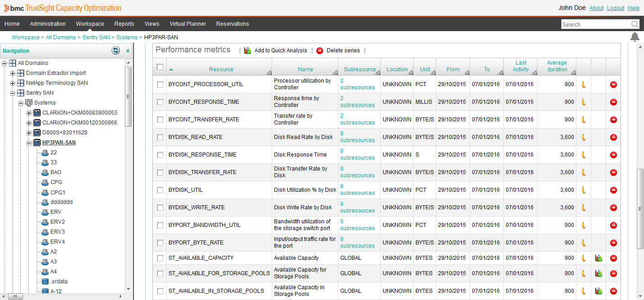Screen dimensions: 644x300
Task: Open details icon for BYDISK_READ_RATE
Action: coord(583,137)
